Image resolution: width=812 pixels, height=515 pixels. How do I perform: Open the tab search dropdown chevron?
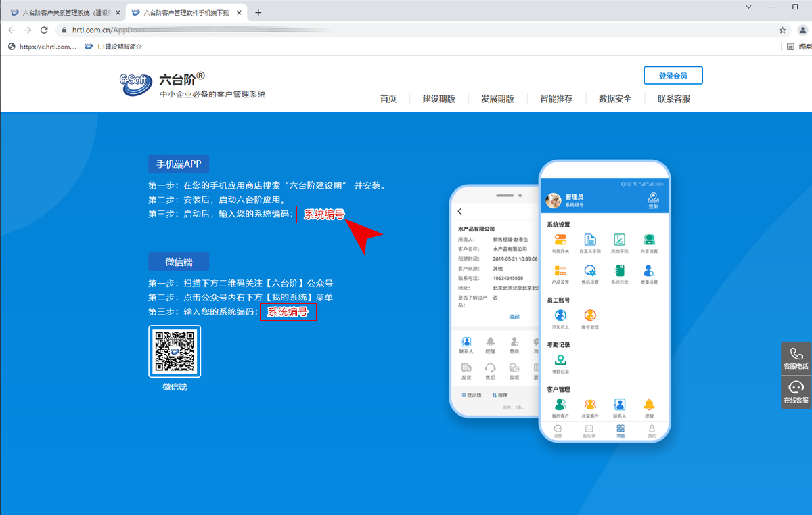tap(749, 7)
